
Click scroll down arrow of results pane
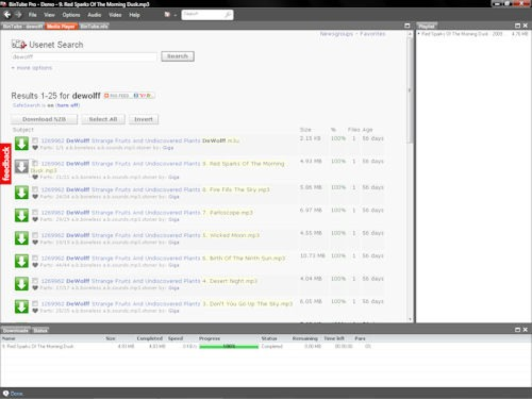click(410, 319)
